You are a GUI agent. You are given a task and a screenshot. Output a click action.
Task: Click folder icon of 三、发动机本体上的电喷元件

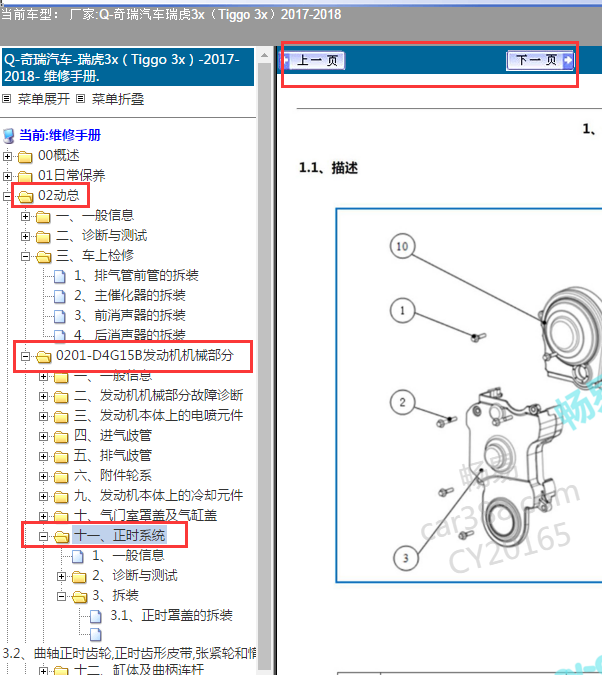point(61,417)
